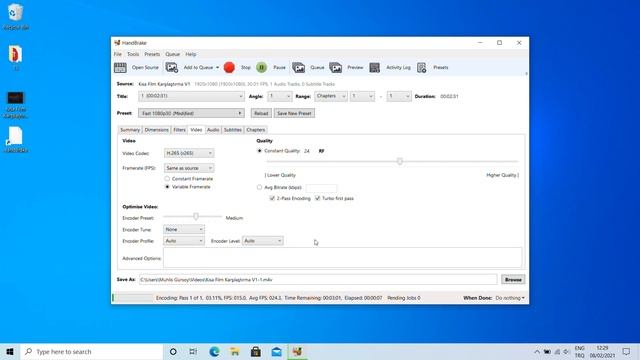Open the Activity Log icon
This screenshot has width=640, height=360.
pos(374,67)
